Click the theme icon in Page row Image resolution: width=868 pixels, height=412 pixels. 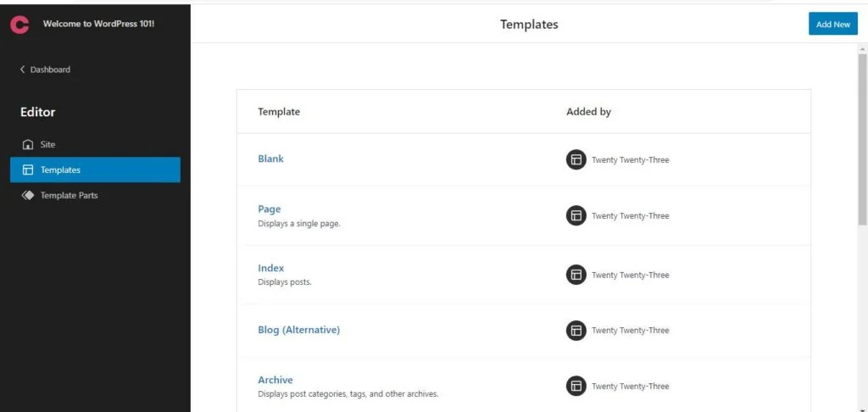click(x=576, y=215)
